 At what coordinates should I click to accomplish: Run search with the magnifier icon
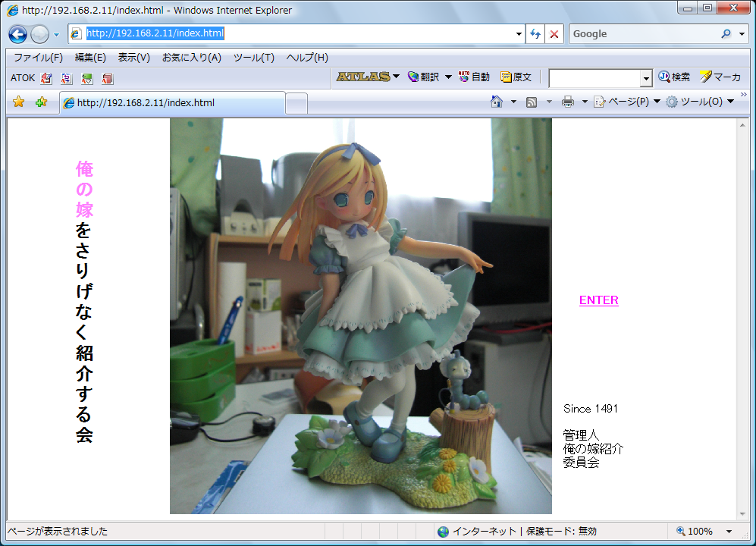(x=726, y=34)
